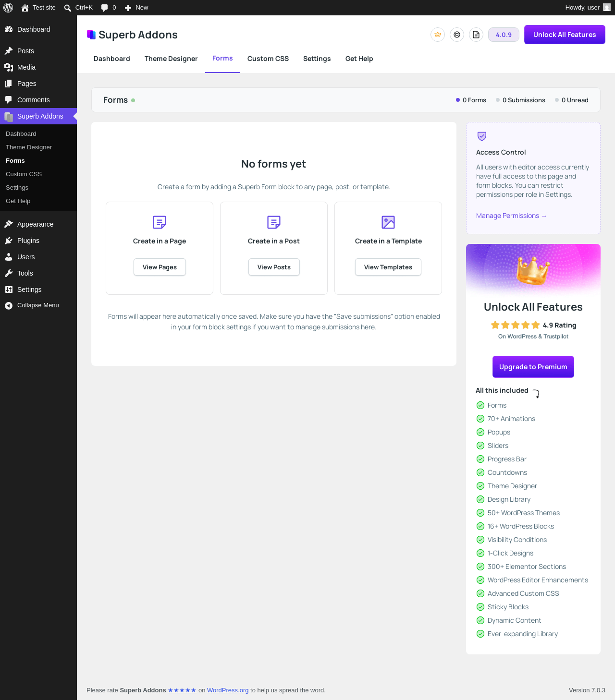Click the Create in a Template icon
Screen dimensions: 615x700
388,222
